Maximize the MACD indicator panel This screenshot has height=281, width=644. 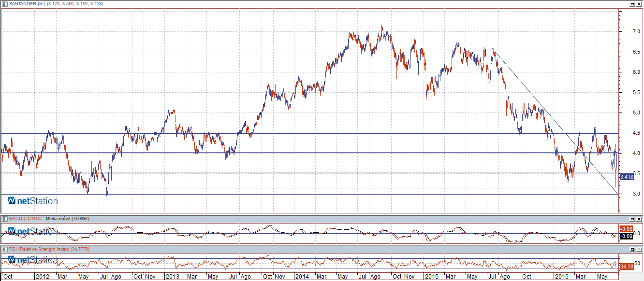coord(632,219)
